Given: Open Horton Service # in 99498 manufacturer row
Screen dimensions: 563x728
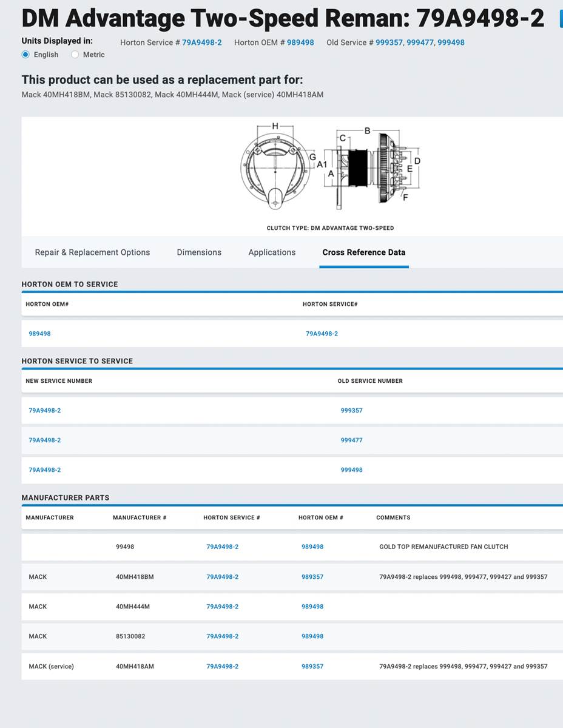Looking at the screenshot, I should [223, 547].
